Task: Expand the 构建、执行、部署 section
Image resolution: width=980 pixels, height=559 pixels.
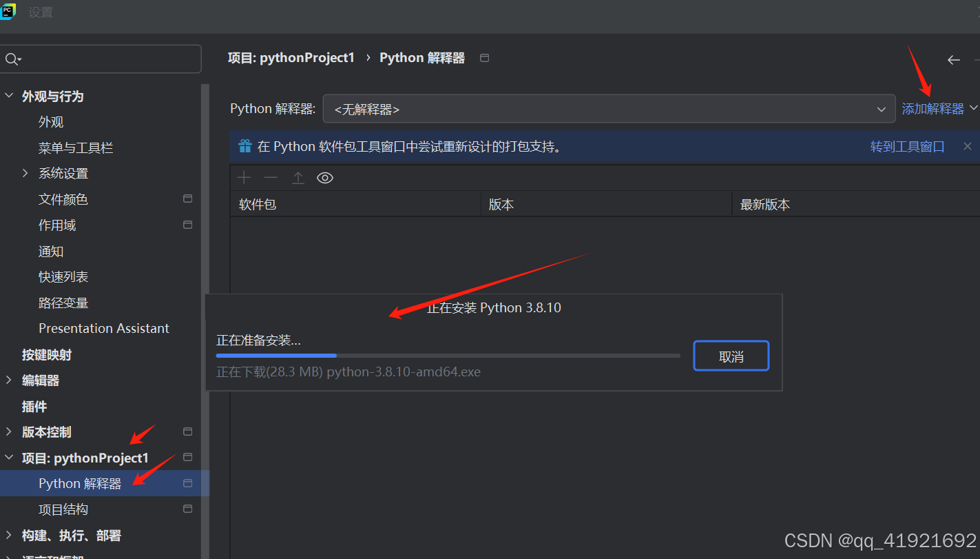Action: 9,535
